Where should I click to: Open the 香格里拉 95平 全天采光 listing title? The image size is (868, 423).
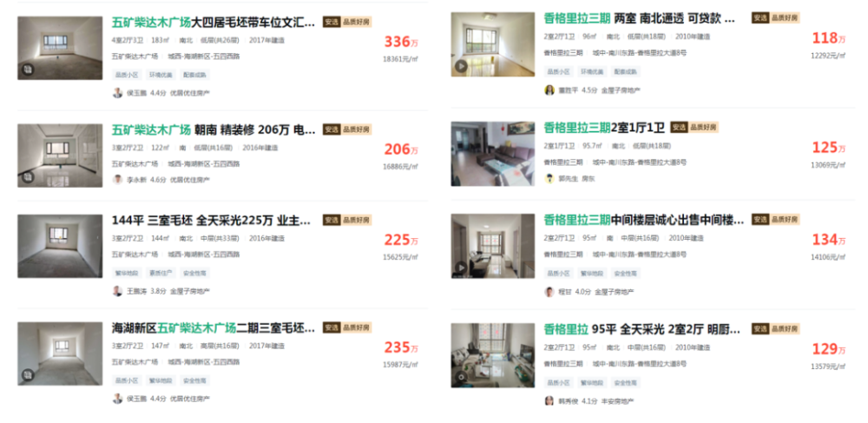(x=642, y=329)
